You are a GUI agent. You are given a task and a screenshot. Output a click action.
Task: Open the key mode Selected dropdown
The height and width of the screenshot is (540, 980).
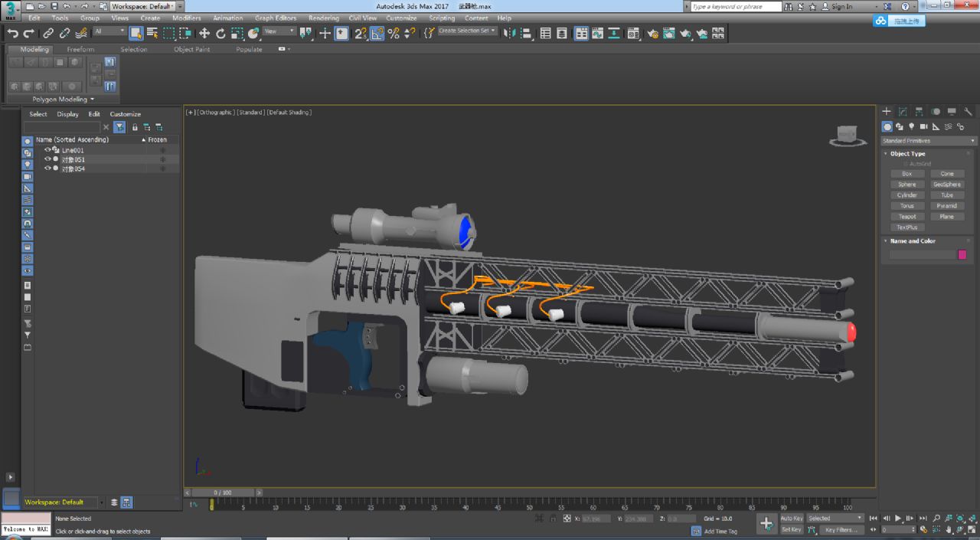coord(835,518)
